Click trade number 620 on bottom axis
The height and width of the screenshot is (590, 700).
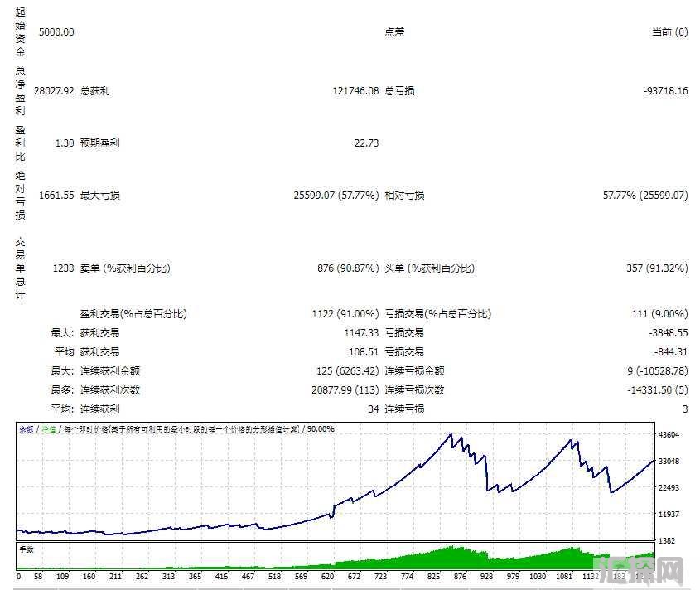pyautogui.click(x=328, y=578)
